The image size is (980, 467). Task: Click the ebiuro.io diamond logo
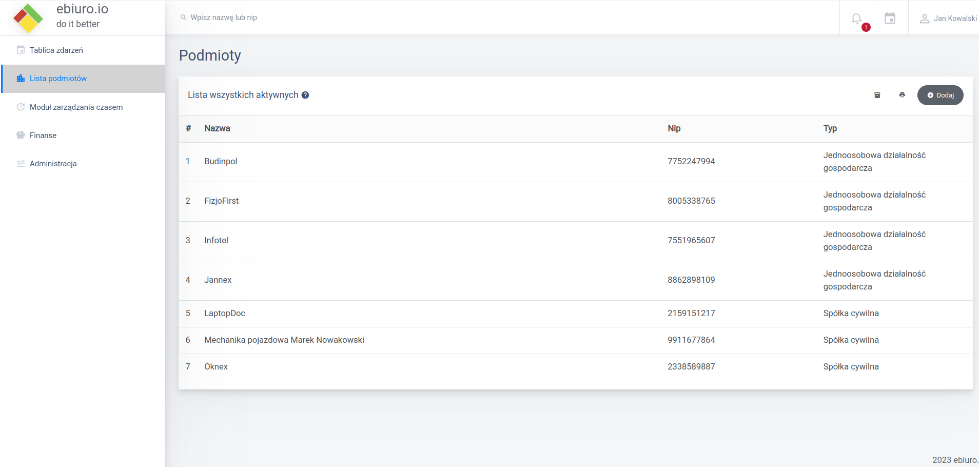pyautogui.click(x=28, y=18)
